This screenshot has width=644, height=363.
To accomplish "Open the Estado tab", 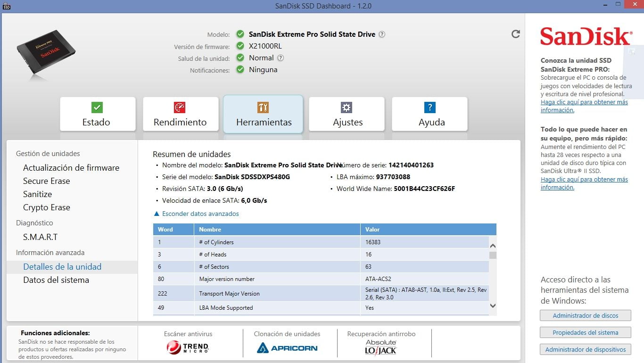I will click(x=98, y=114).
